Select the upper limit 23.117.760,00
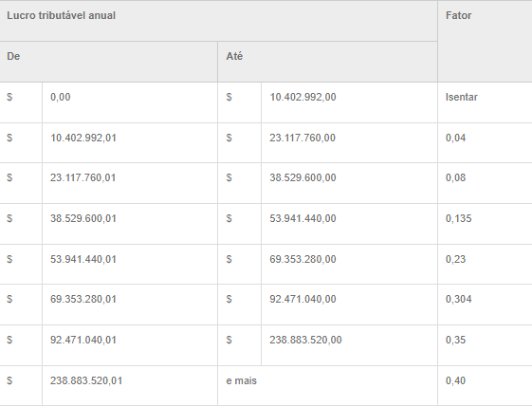Viewport: 532px width, 407px height. [349, 142]
